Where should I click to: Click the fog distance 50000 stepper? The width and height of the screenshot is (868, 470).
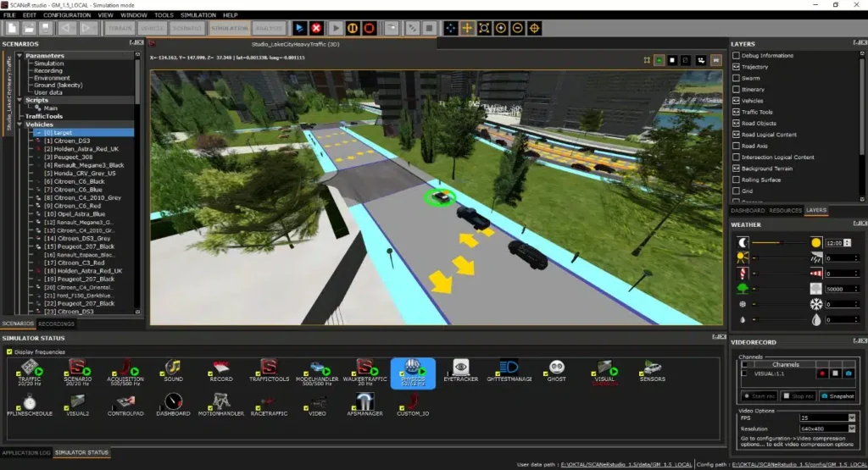click(x=856, y=289)
